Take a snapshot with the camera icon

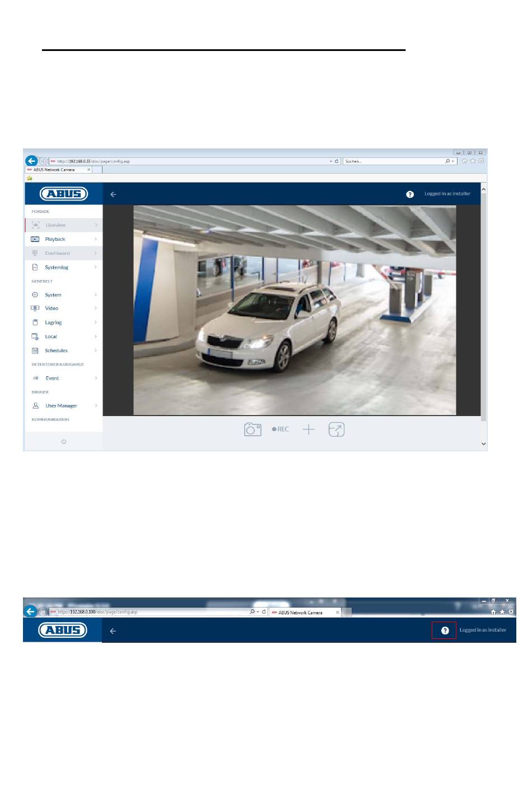coord(253,429)
